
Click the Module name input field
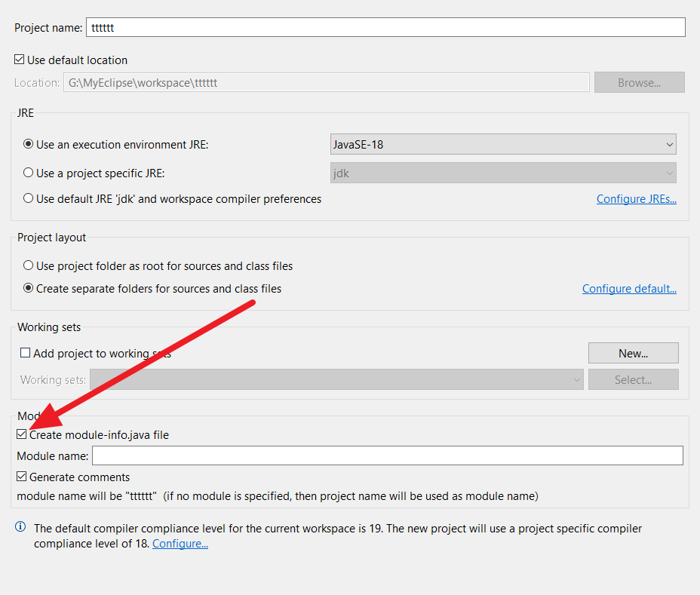coord(388,455)
